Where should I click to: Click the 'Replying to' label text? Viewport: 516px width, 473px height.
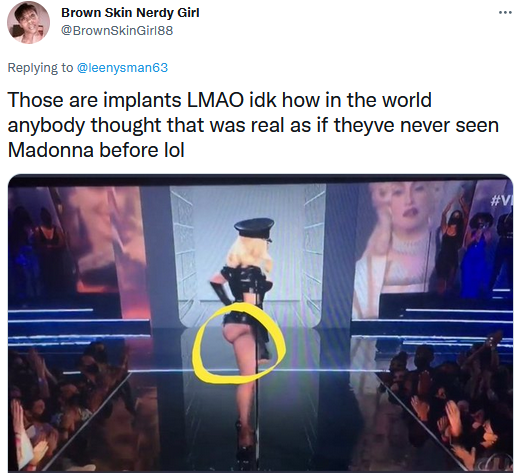point(40,68)
